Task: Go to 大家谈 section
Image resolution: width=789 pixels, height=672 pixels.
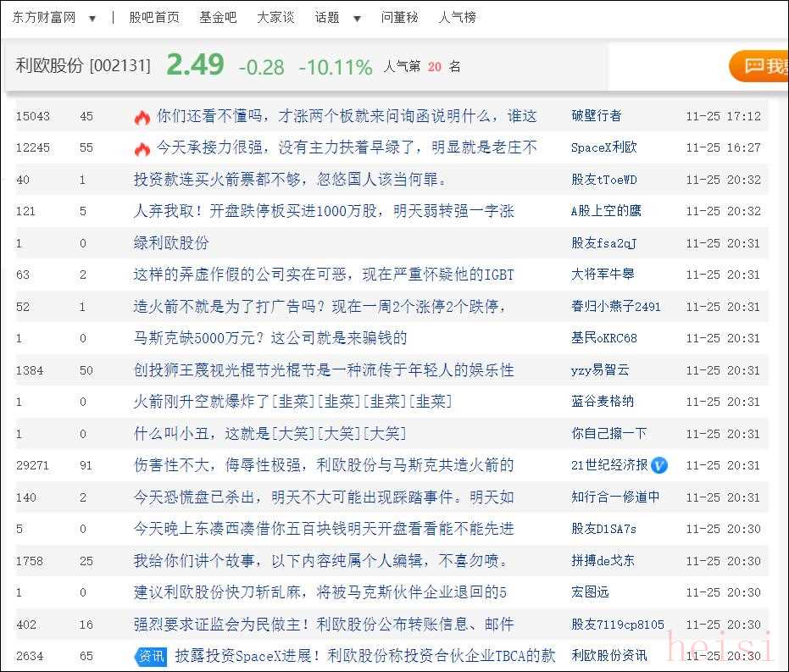Action: coord(275,17)
